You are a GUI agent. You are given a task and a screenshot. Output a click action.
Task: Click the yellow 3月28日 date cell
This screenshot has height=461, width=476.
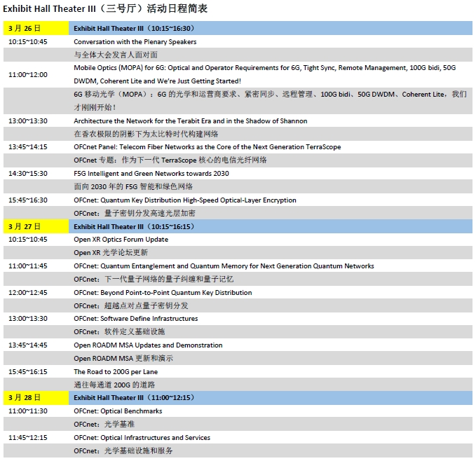[36, 398]
